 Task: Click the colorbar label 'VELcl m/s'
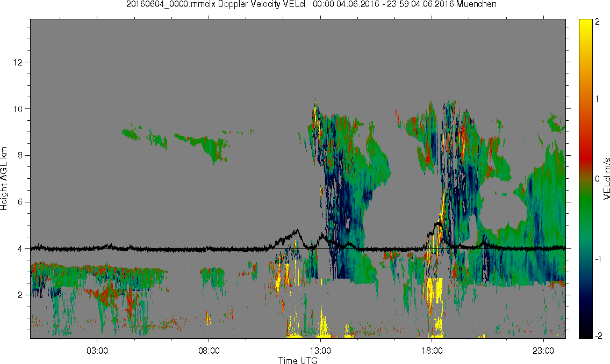[606, 179]
